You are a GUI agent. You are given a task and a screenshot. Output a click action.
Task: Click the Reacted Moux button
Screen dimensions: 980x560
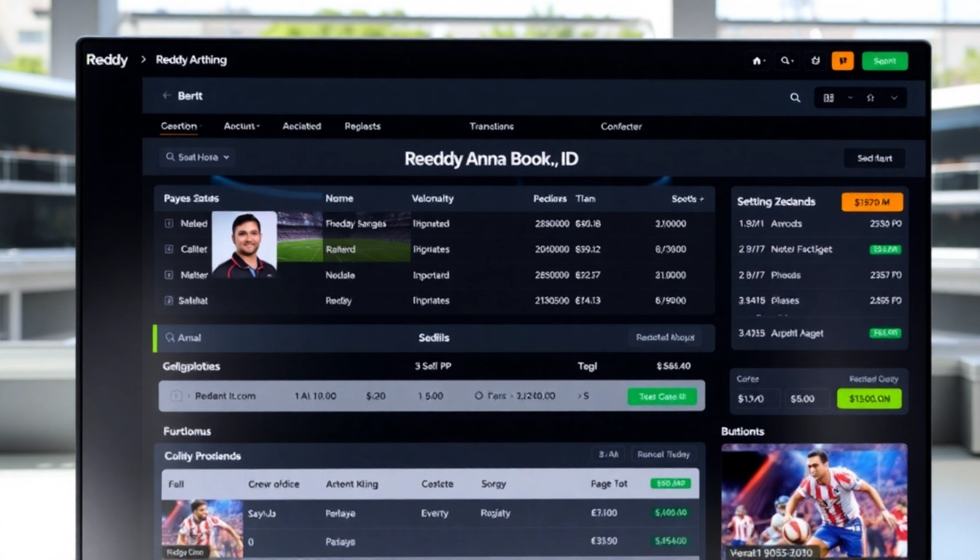tap(664, 338)
